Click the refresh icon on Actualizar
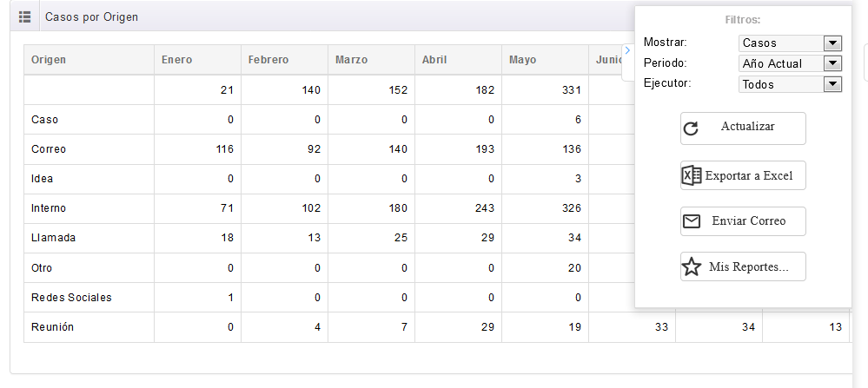Viewport: 868px width, 388px height. pyautogui.click(x=691, y=128)
